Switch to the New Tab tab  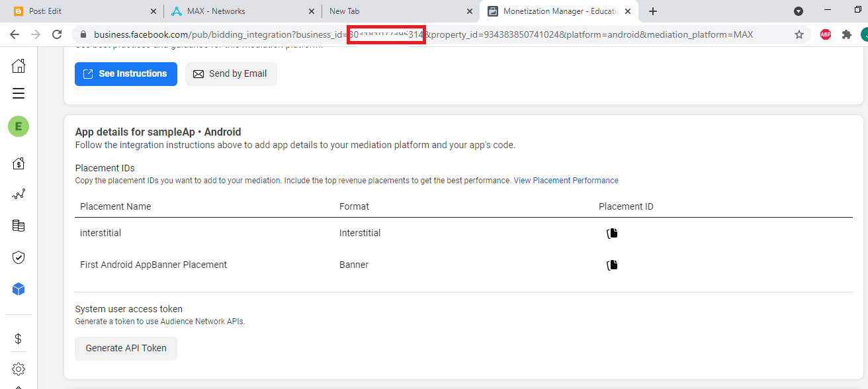coord(401,11)
